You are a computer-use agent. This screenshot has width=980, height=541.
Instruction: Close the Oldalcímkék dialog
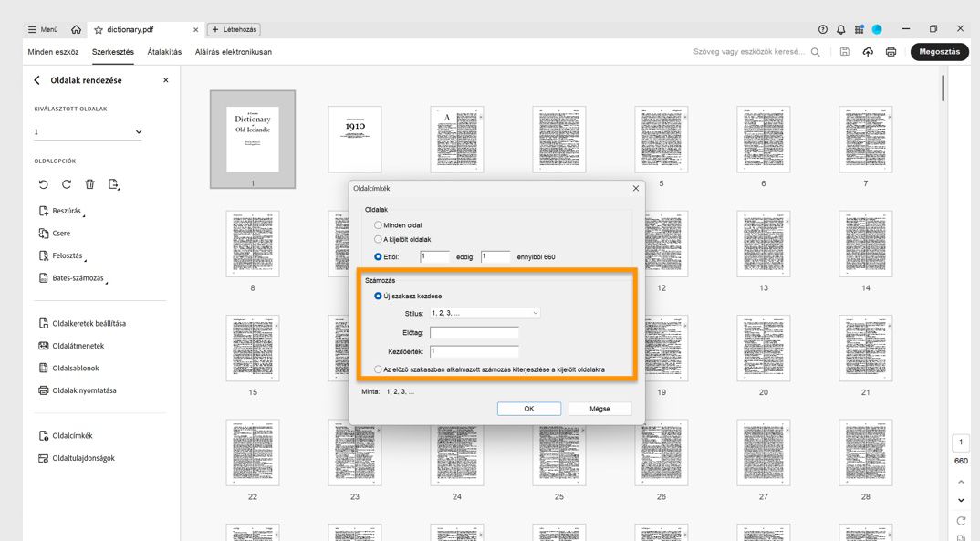click(636, 188)
